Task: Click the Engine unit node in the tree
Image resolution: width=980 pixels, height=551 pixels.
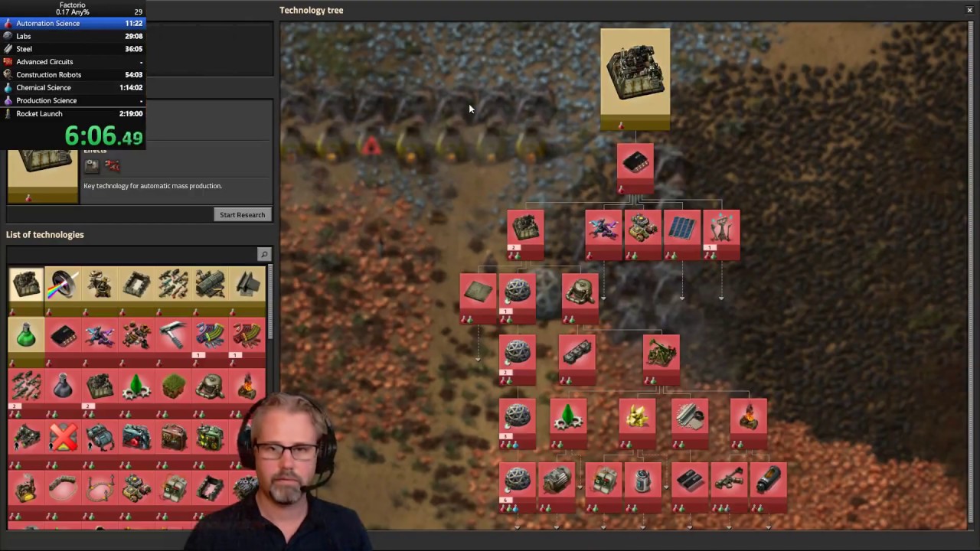Action: [x=577, y=359]
